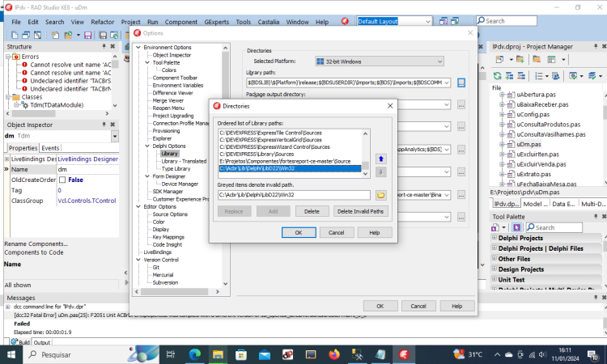
Task: Collapse the Environment Options tree node
Action: click(138, 47)
